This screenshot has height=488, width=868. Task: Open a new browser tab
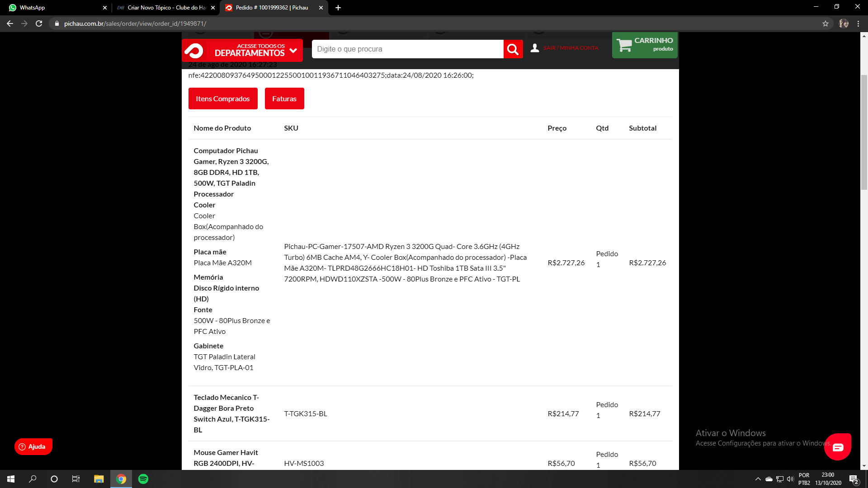tap(338, 8)
